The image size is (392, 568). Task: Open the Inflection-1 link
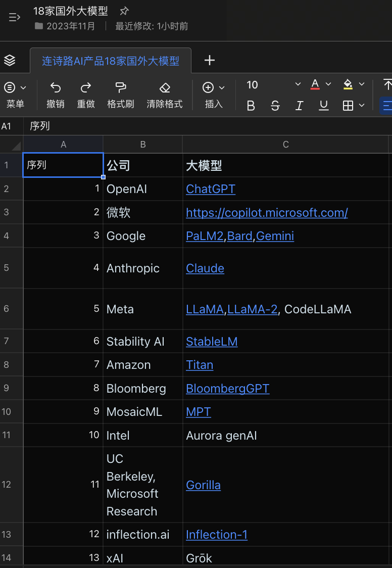tap(217, 535)
